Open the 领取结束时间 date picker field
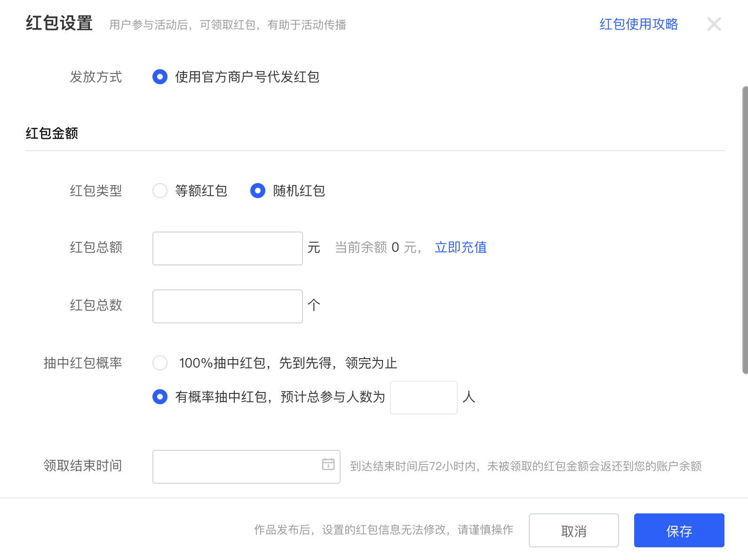 coord(235,467)
